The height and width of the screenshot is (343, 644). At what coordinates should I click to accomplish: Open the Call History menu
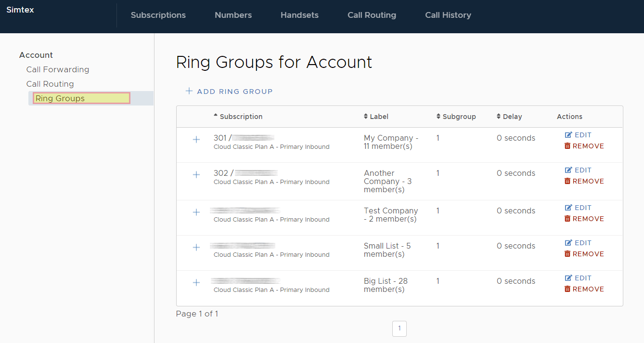pyautogui.click(x=448, y=15)
